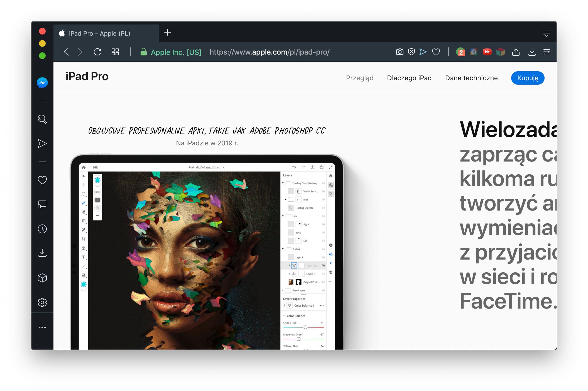Toggle ad blocker shield icon
The image size is (588, 391).
coord(411,52)
